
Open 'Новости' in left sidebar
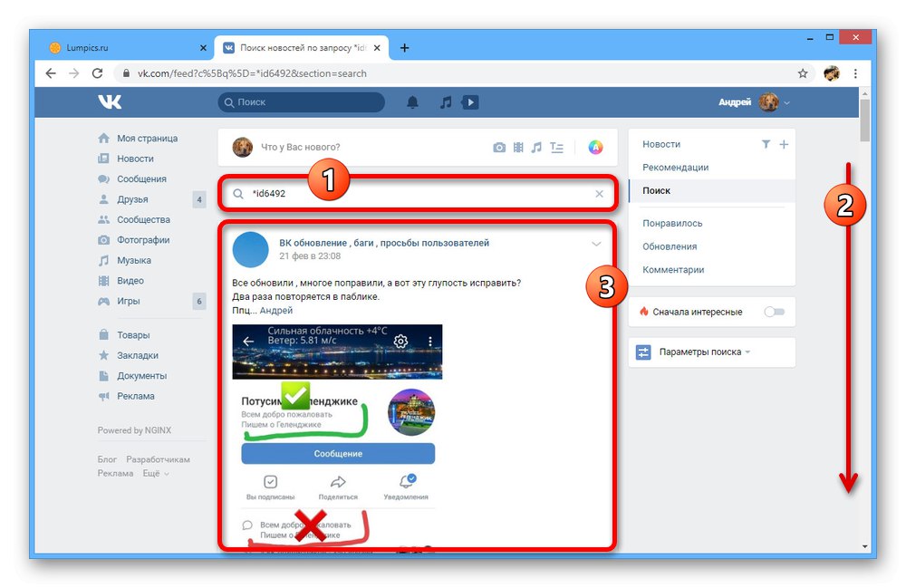tap(135, 159)
